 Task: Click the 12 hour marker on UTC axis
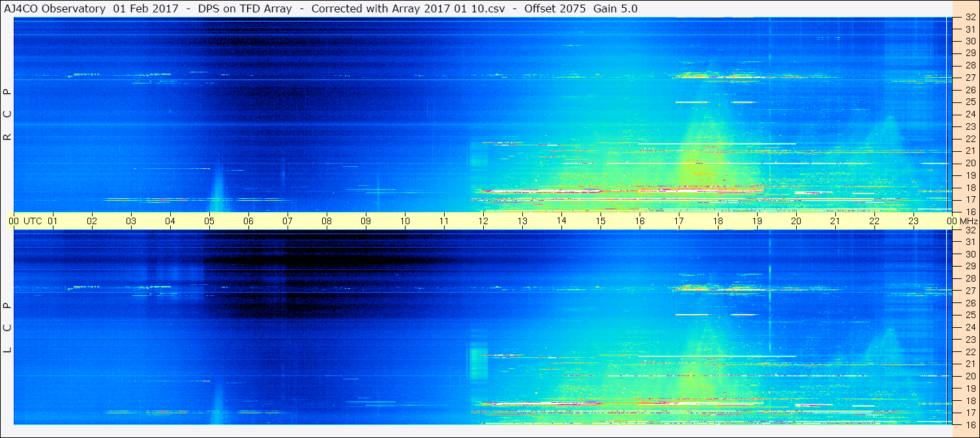(483, 221)
